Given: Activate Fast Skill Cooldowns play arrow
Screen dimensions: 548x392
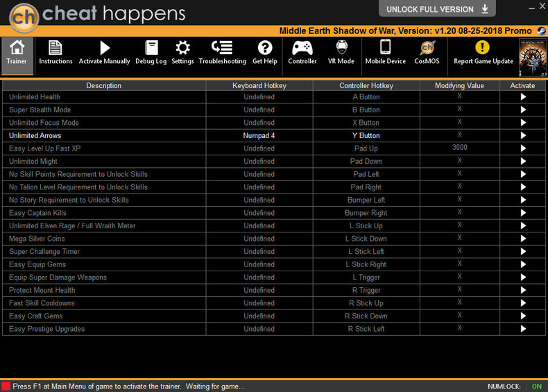Looking at the screenshot, I should 523,303.
